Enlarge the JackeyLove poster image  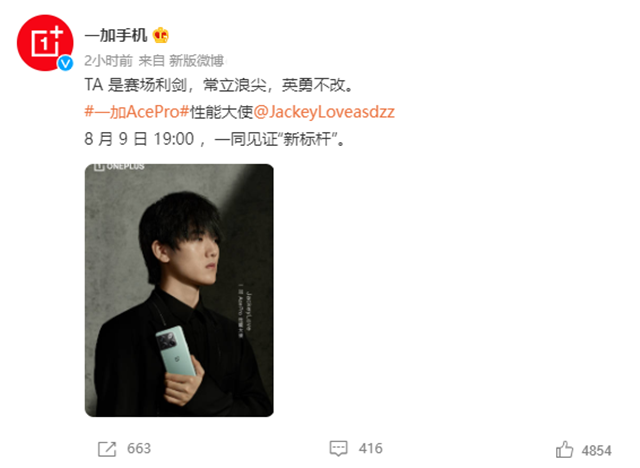pos(179,290)
